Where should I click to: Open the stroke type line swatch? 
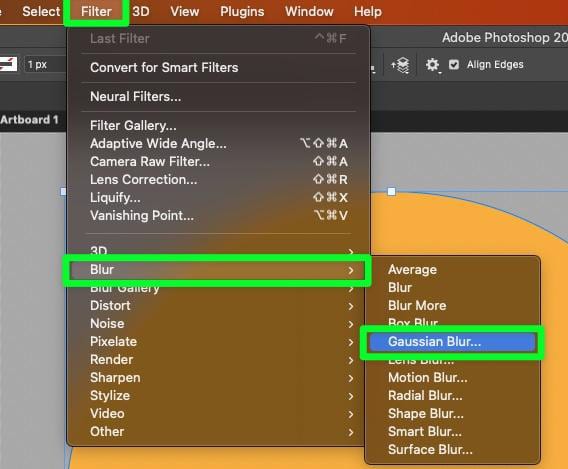pyautogui.click(x=8, y=65)
